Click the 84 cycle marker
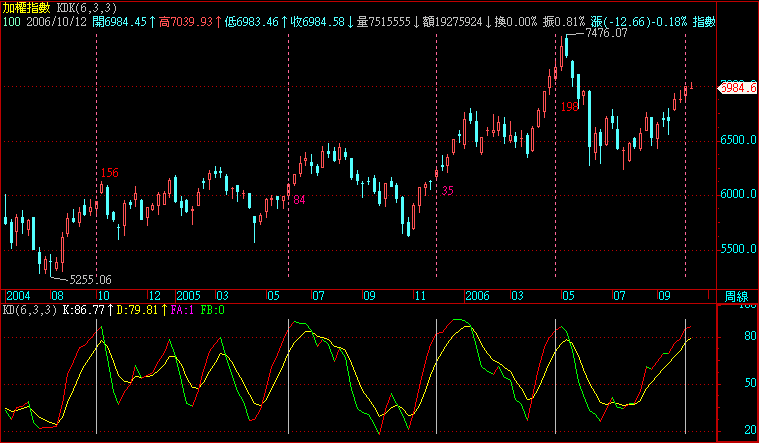This screenshot has height=443, width=759. click(298, 200)
